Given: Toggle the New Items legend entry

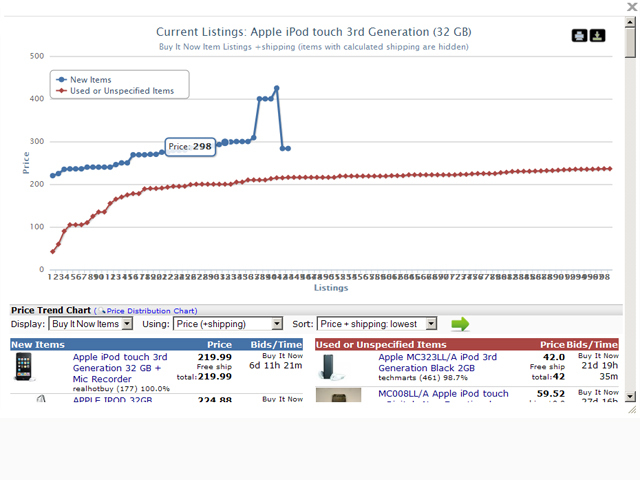Looking at the screenshot, I should click(x=84, y=80).
